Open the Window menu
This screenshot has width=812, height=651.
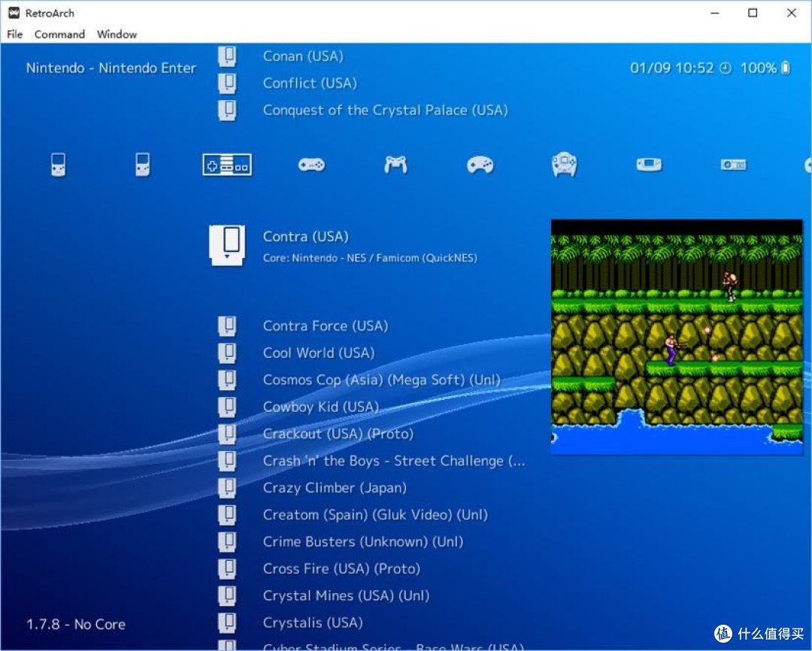click(117, 34)
